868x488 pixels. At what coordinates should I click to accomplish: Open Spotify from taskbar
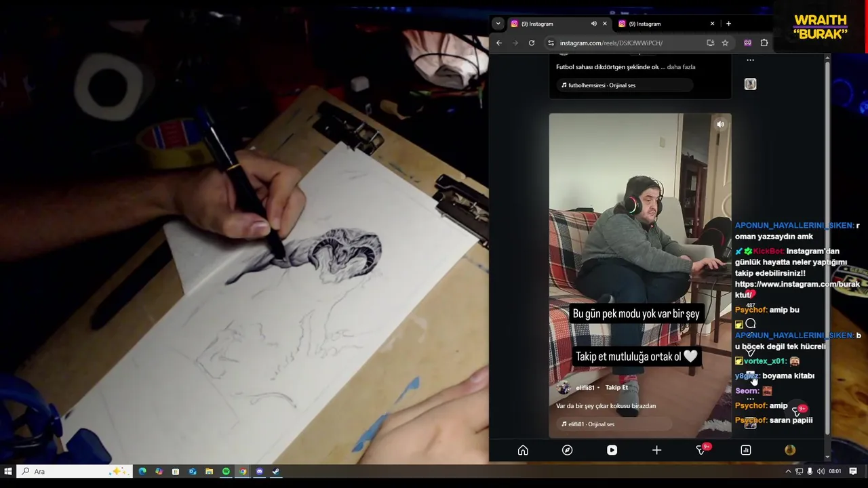point(226,471)
